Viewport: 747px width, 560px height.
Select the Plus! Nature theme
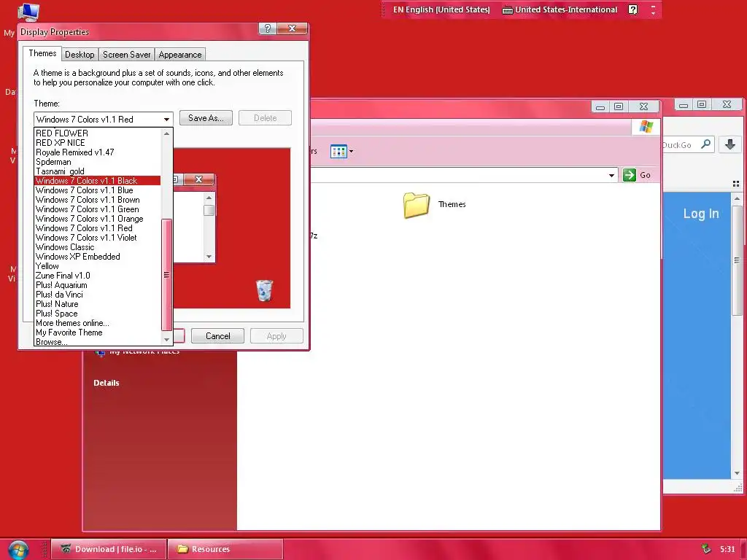pos(97,304)
